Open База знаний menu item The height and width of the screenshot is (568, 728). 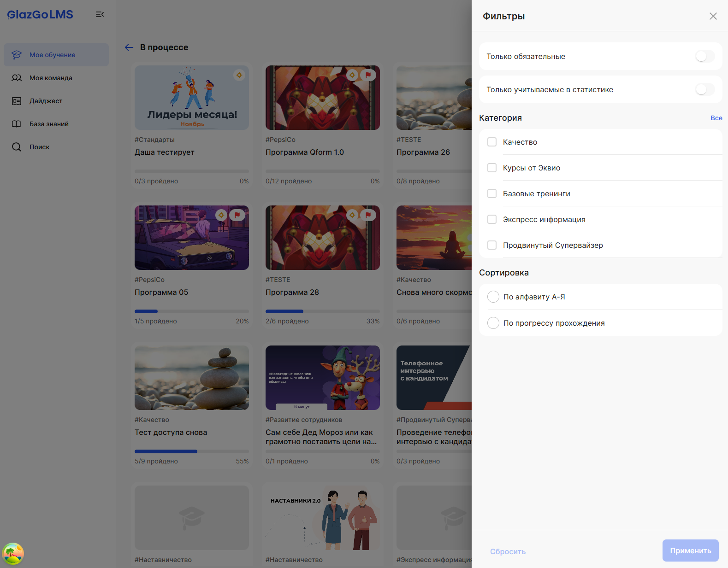tap(56, 124)
